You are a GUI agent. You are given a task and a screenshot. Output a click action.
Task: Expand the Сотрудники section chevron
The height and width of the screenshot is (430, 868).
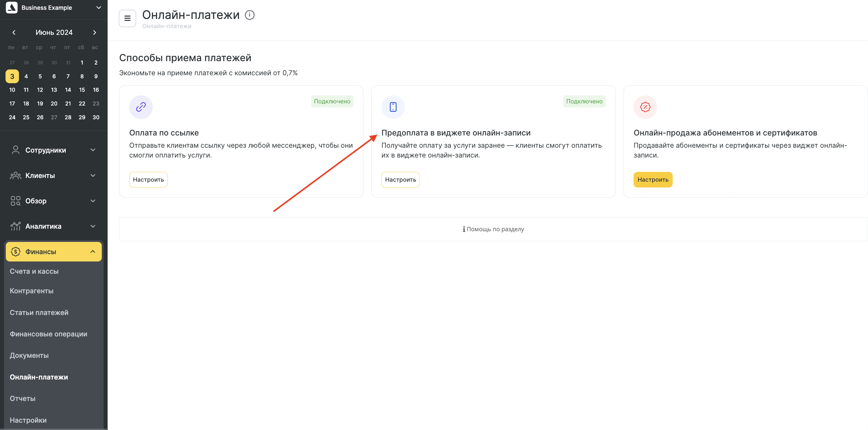(93, 150)
